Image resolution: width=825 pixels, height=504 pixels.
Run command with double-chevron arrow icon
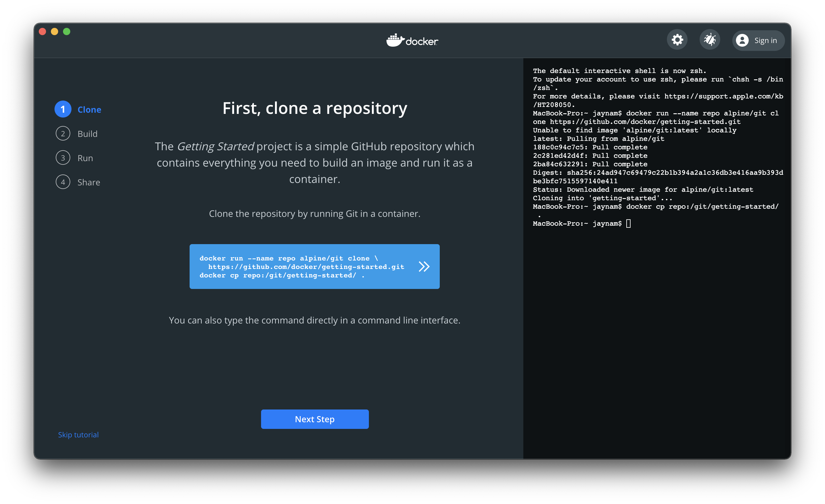coord(424,267)
